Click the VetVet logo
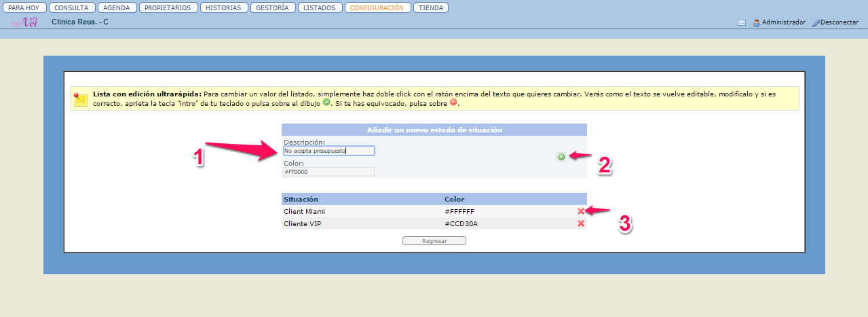868x317 pixels. click(24, 22)
